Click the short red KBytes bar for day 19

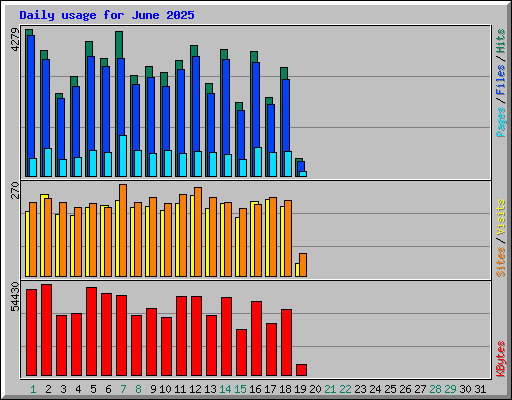[301, 370]
